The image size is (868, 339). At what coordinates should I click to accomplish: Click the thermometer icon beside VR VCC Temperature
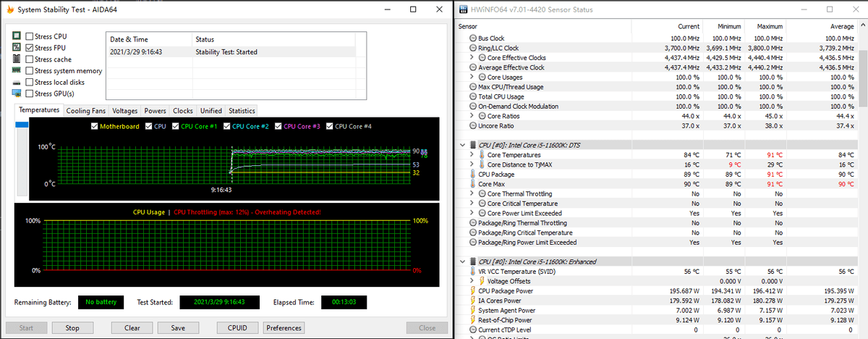point(473,272)
